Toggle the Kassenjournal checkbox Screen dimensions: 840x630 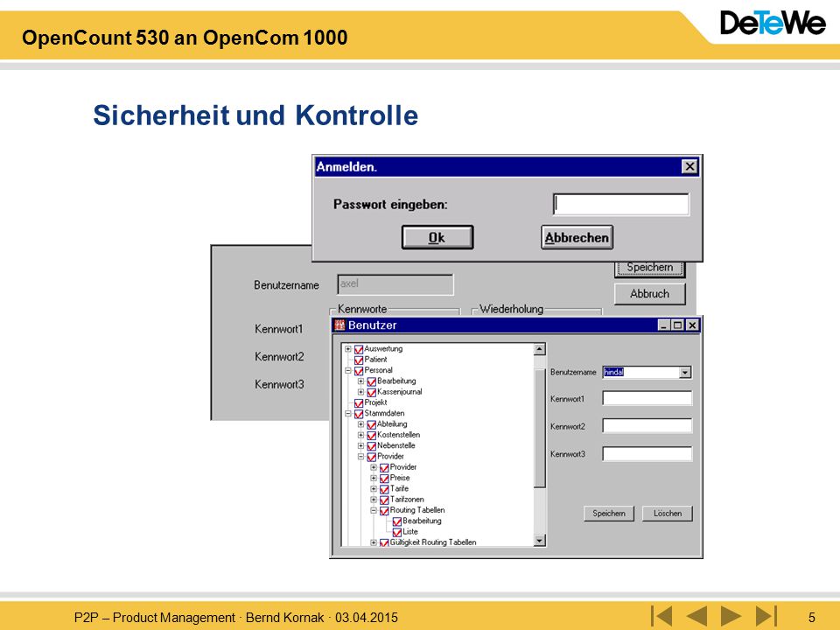point(372,392)
